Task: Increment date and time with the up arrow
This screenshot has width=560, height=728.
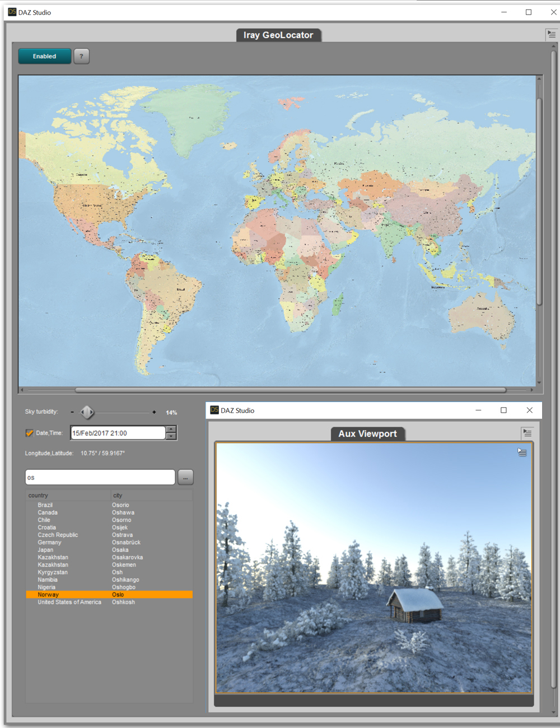Action: [171, 430]
